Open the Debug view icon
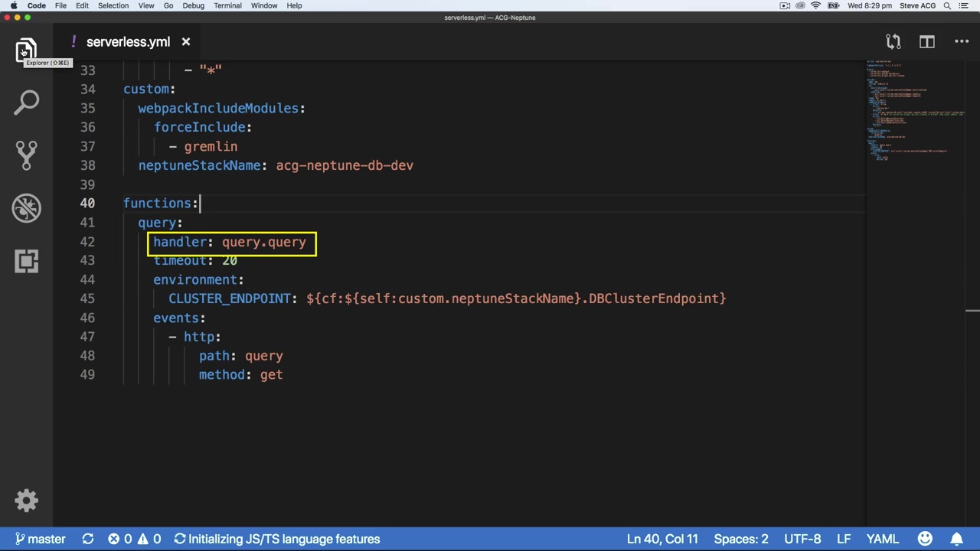This screenshot has height=551, width=980. [26, 207]
